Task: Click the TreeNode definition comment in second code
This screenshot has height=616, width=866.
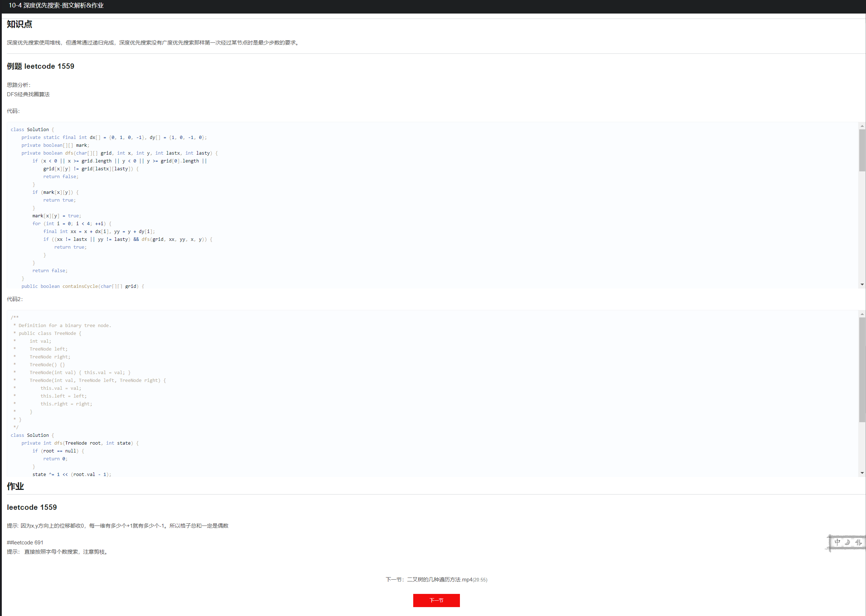Action: (x=65, y=325)
